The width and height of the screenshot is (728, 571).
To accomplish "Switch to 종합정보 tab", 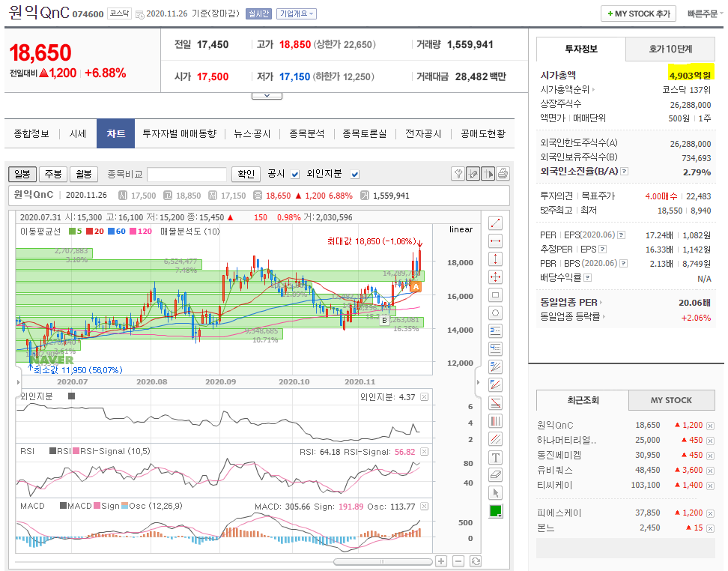I will pos(31,134).
